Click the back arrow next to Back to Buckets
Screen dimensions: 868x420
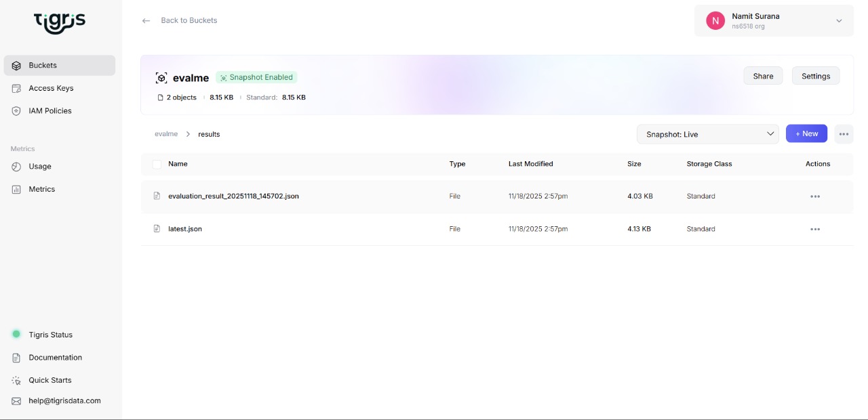146,21
